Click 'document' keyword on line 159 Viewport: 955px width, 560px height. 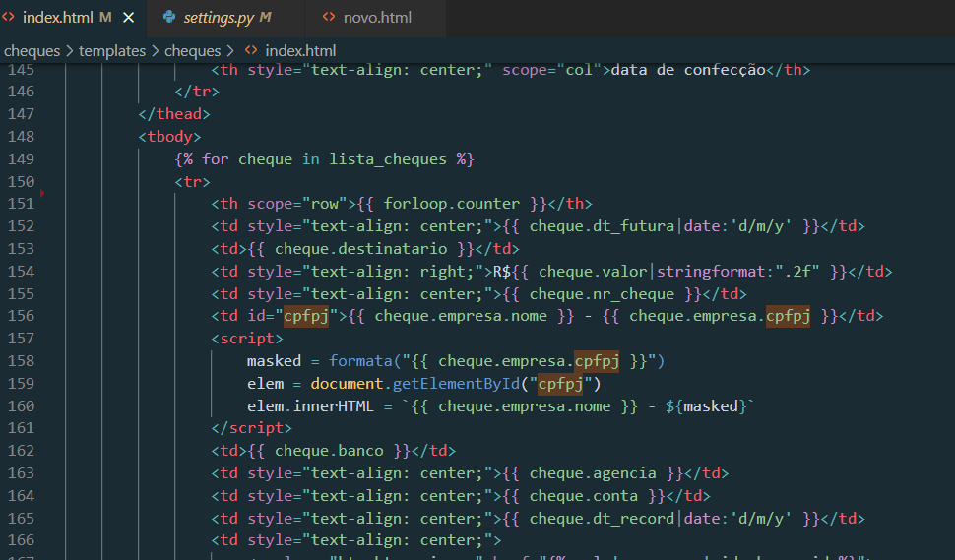(347, 384)
